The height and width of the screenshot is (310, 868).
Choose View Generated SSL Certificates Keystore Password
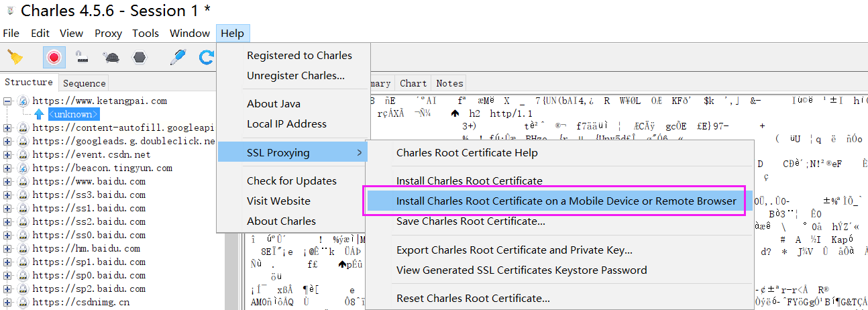[x=522, y=270]
